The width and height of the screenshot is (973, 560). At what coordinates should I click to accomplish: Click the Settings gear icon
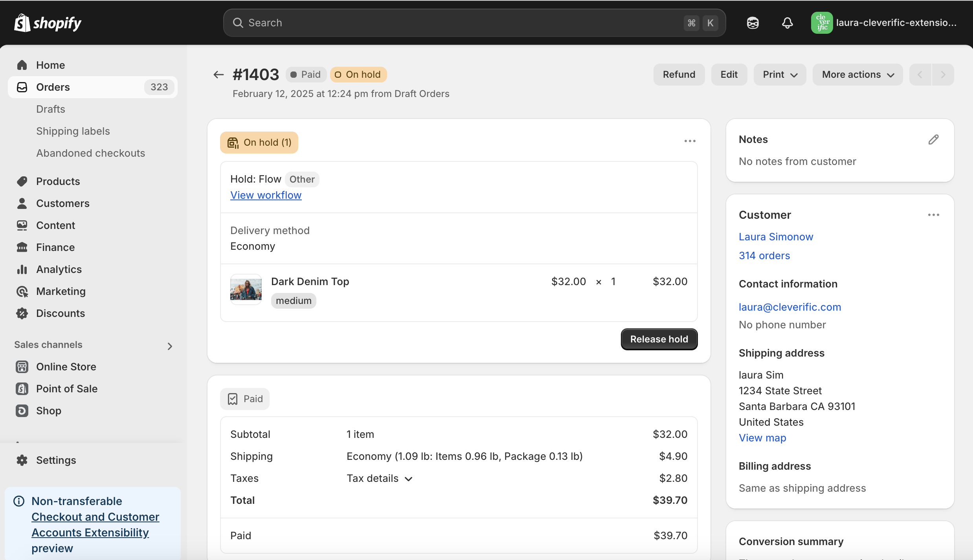22,460
